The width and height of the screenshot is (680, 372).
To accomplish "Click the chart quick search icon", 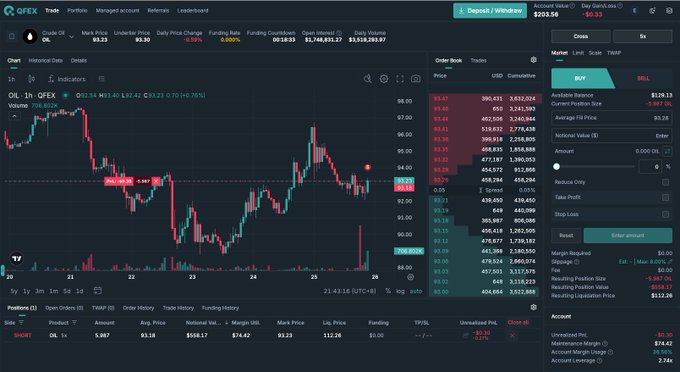I will (x=368, y=79).
